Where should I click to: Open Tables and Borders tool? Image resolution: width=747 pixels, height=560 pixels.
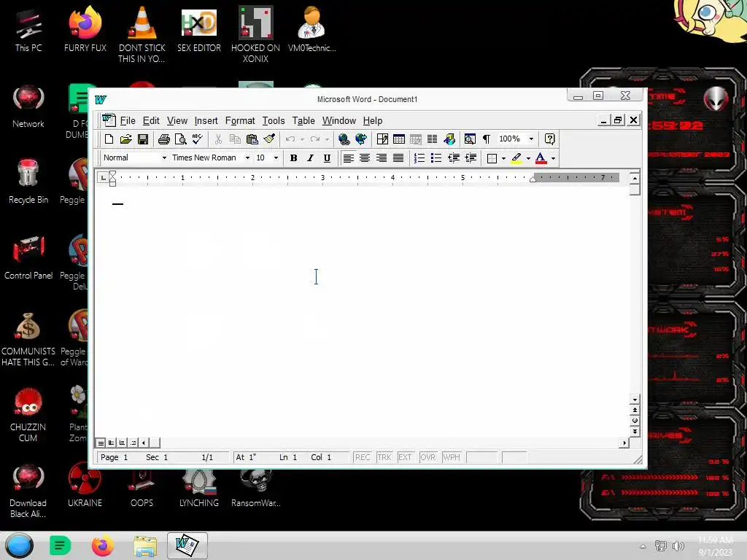382,139
